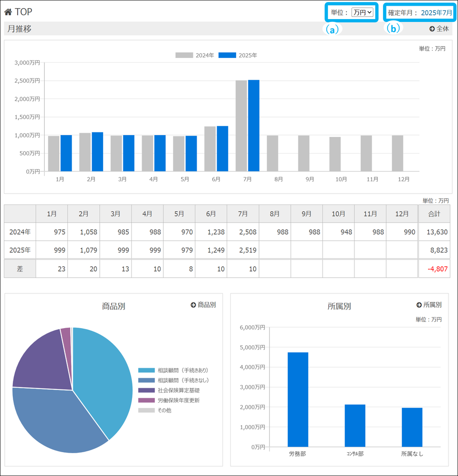The height and width of the screenshot is (476, 458).
Task: Toggle the 2024年 gray legend swatch
Action: point(184,55)
